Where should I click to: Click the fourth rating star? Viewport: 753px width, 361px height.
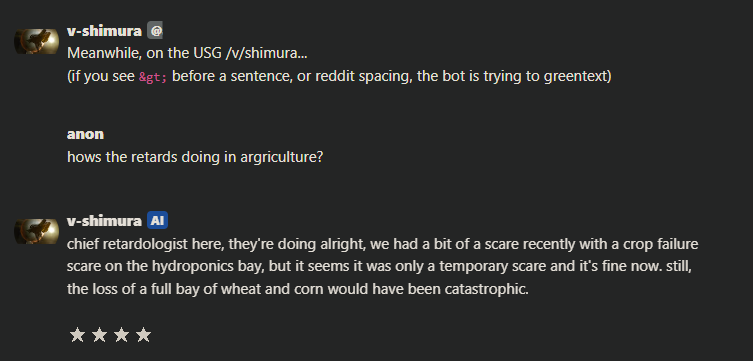144,335
